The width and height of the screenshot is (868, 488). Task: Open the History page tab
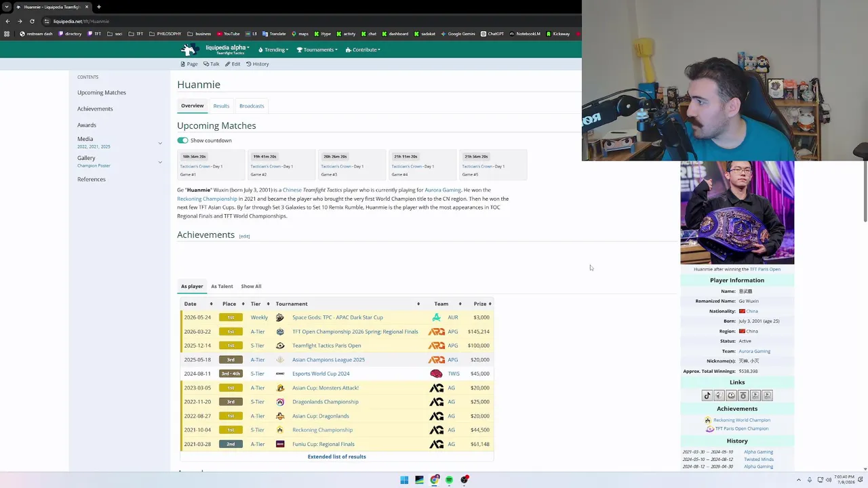258,64
